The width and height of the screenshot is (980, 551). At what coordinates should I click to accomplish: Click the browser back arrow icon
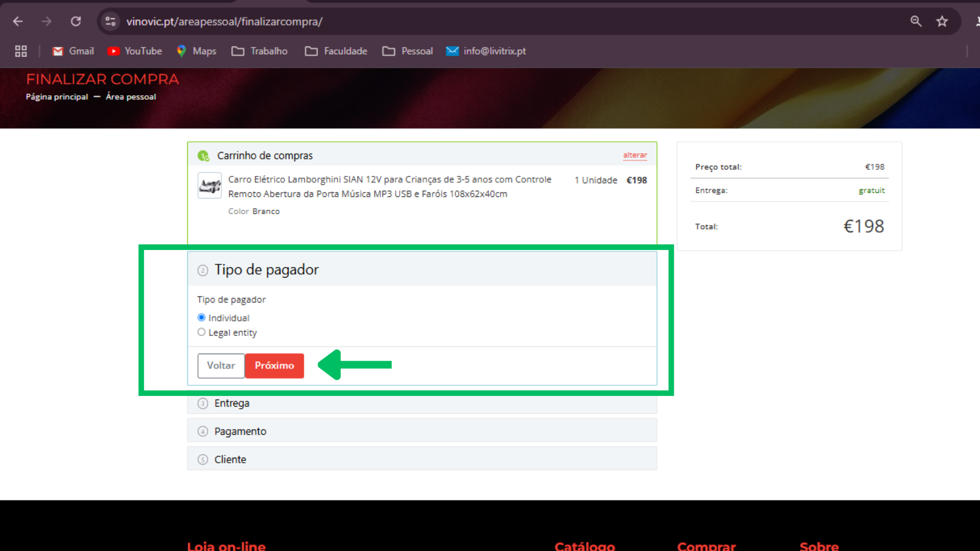coord(18,21)
